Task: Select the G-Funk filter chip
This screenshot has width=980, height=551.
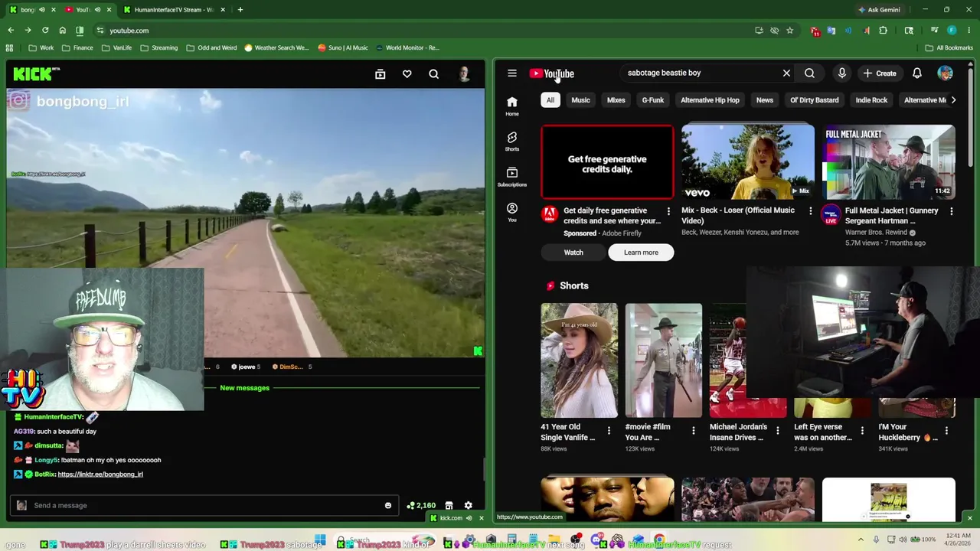Action: 653,100
